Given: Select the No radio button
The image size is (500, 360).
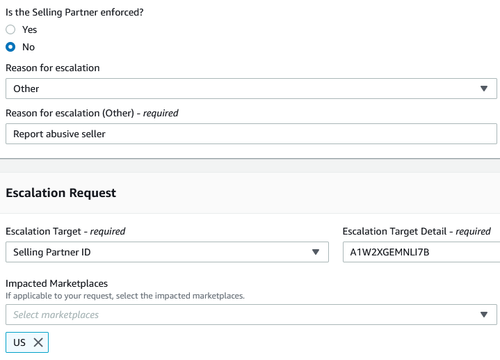Looking at the screenshot, I should 11,47.
